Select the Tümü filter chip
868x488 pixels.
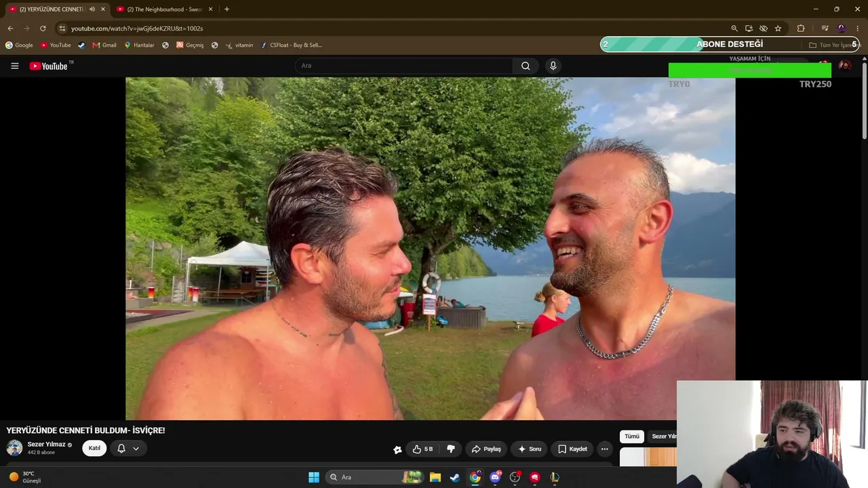tap(632, 436)
